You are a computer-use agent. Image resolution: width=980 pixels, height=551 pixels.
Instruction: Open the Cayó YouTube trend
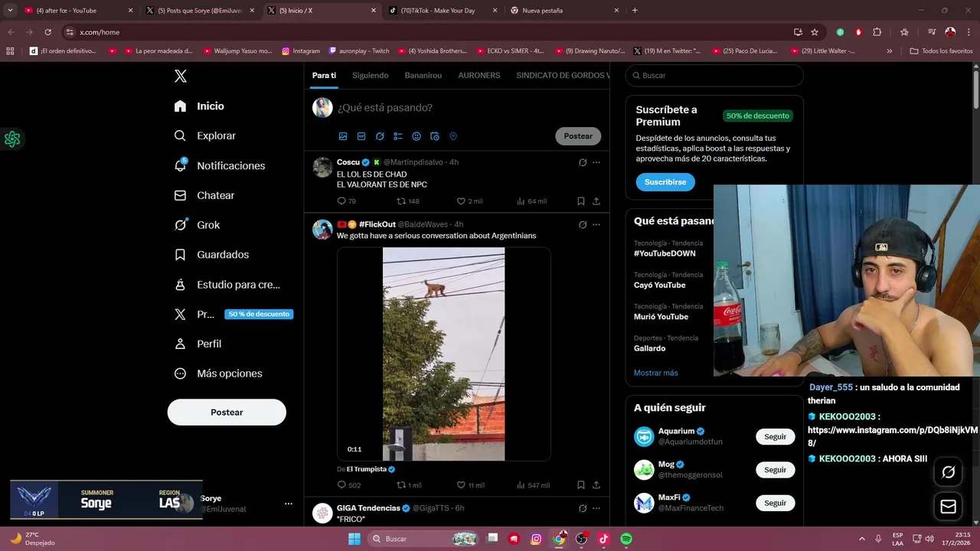660,285
